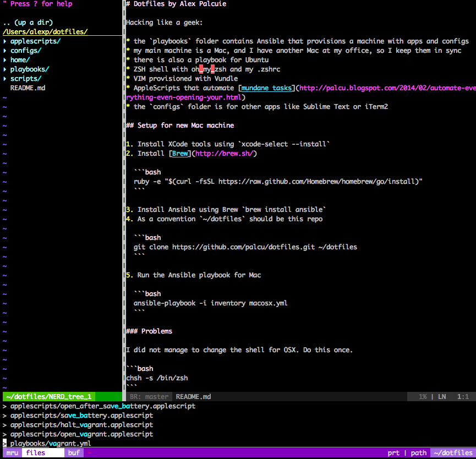Expand the applescripts/ folder arrow

tap(5, 41)
